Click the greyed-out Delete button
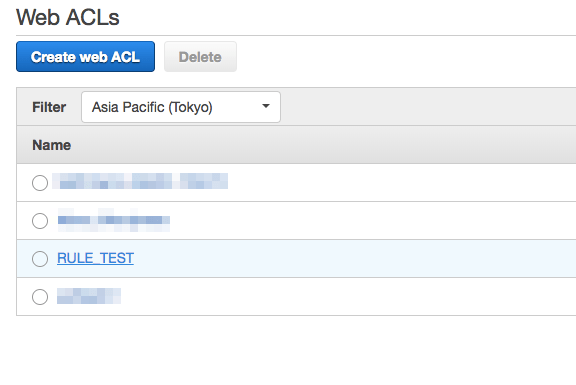The width and height of the screenshot is (576, 385). click(x=200, y=57)
